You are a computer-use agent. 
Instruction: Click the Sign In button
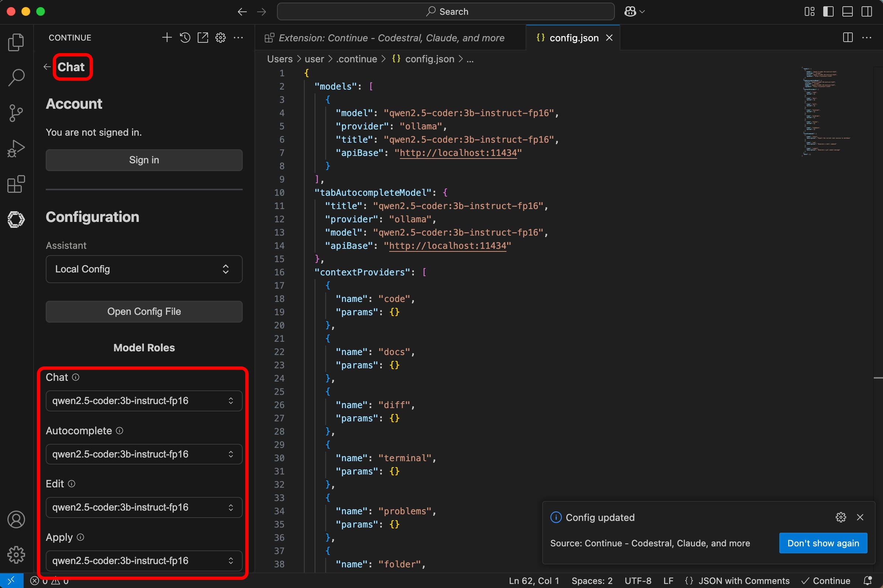144,160
